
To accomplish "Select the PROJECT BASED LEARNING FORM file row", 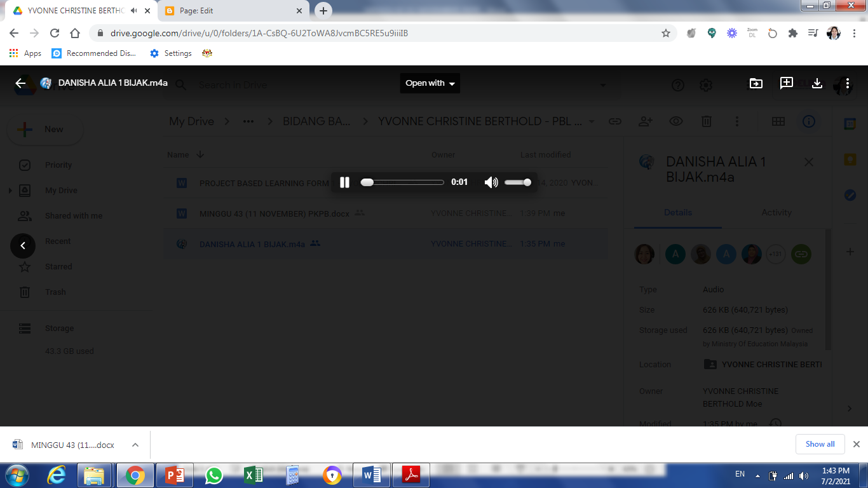I will pos(385,183).
